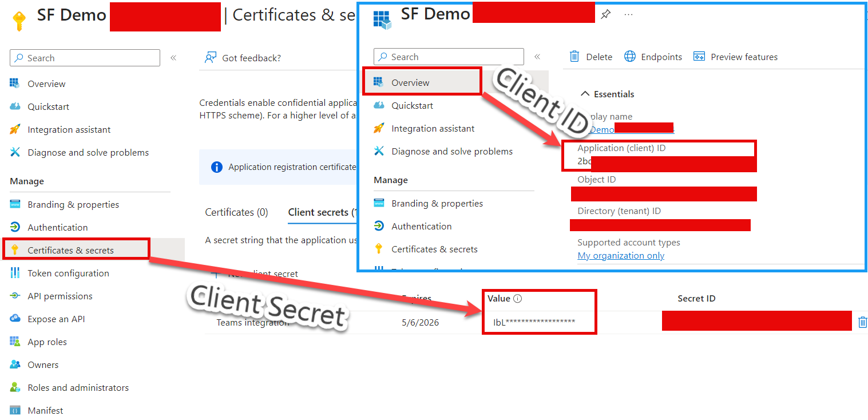Click the Integration assistant icon in the blue-bordered window
868x420 pixels.
379,128
